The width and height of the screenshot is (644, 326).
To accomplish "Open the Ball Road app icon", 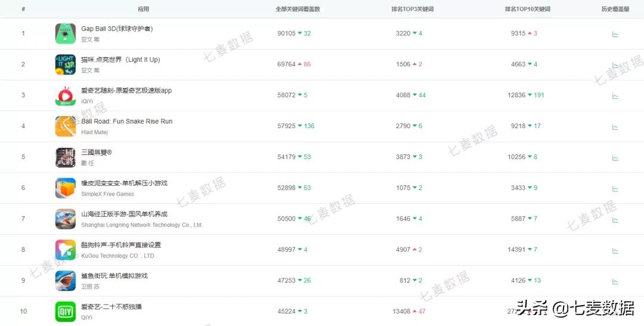I will click(x=66, y=126).
